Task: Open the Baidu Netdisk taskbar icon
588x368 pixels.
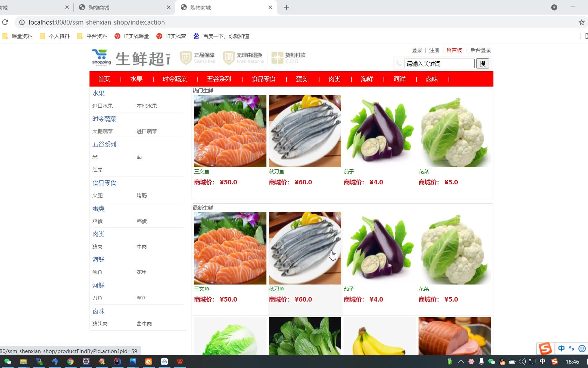Action: point(164,362)
